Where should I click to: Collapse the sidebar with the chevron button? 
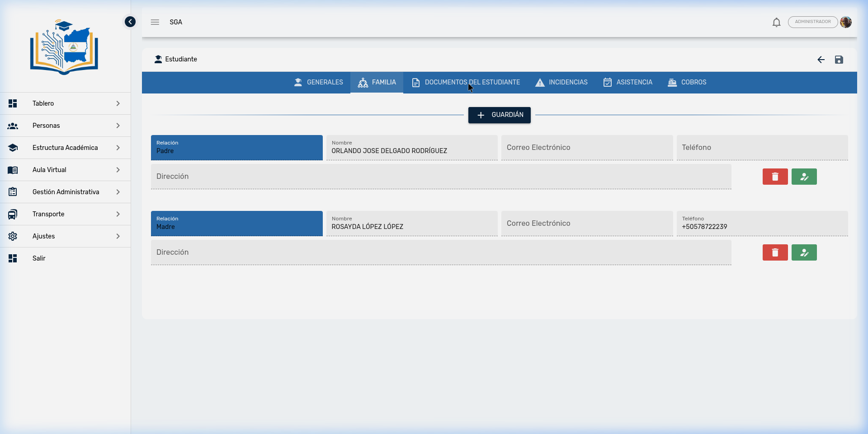[x=130, y=22]
